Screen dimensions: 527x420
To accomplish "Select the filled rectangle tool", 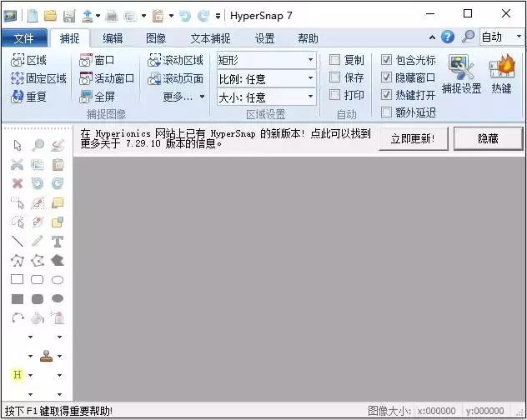I will (x=18, y=298).
